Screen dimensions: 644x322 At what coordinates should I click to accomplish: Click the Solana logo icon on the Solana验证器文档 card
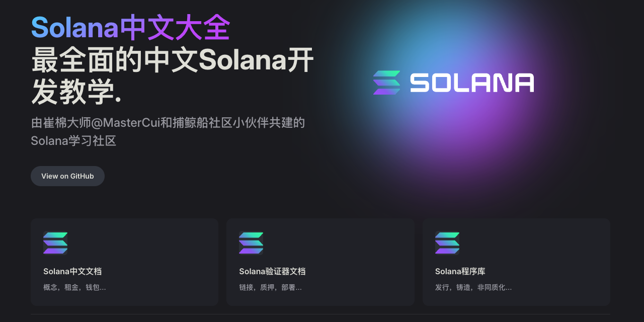click(251, 243)
